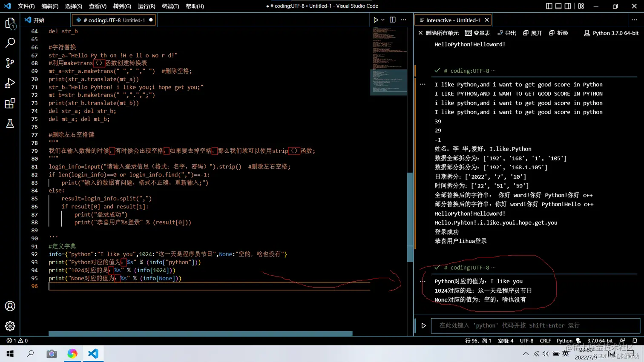This screenshot has height=362, width=644.
Task: Open the Testing flask view
Action: 10,123
